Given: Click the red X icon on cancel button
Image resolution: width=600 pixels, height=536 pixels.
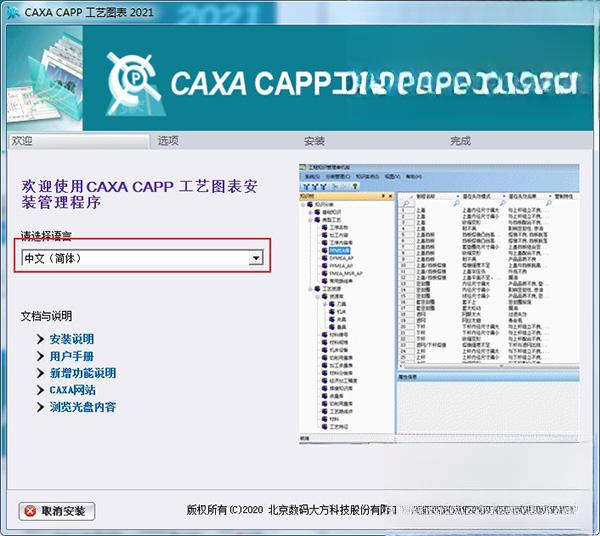Looking at the screenshot, I should tap(30, 511).
